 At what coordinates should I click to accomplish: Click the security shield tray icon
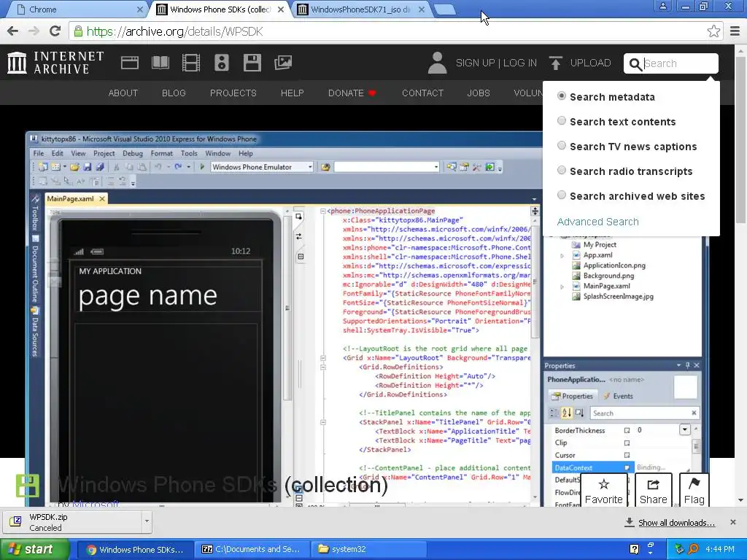(679, 549)
